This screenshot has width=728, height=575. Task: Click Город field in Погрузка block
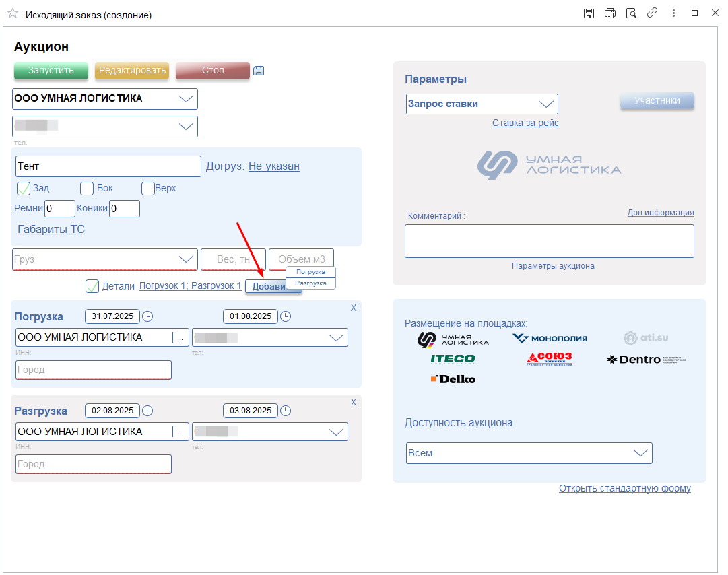click(94, 370)
